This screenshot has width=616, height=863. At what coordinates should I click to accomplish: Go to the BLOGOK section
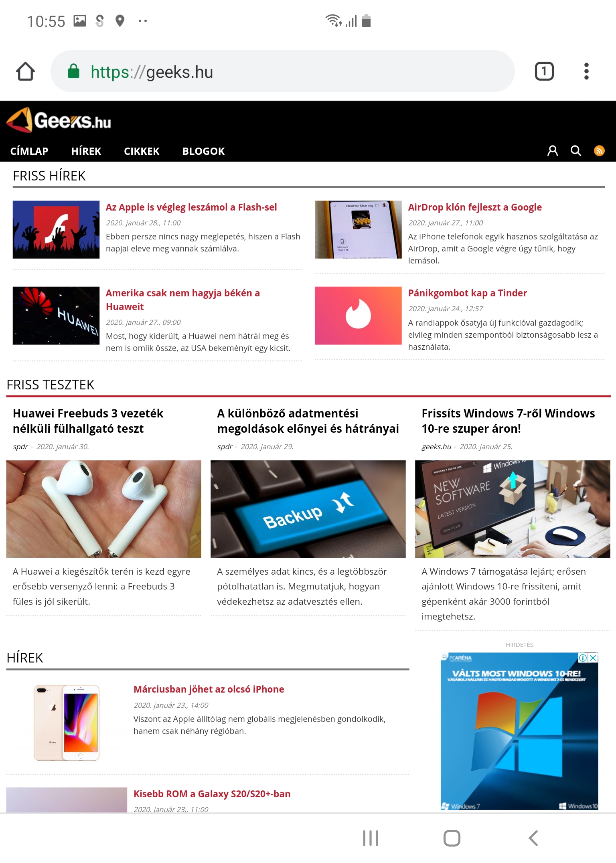pos(203,151)
